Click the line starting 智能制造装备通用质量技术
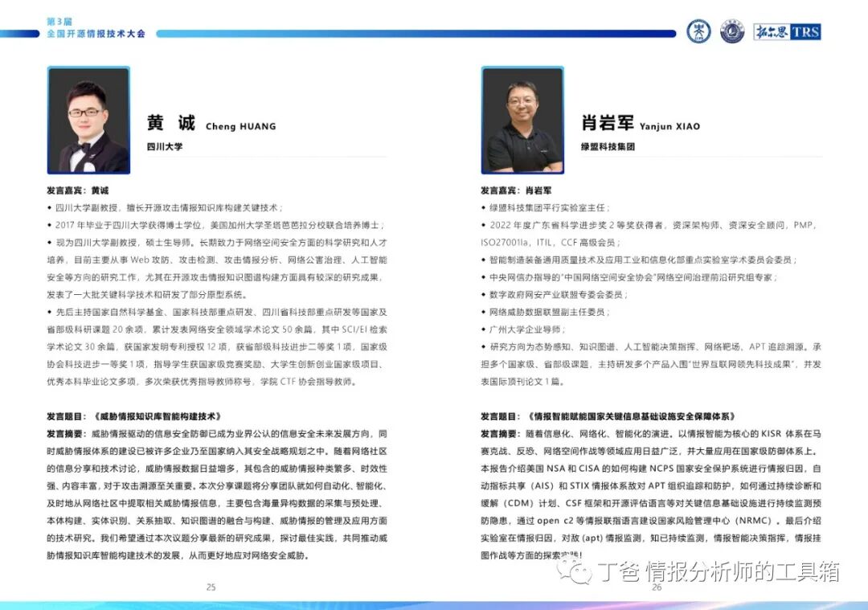Image resolution: width=868 pixels, height=610 pixels. point(640,260)
